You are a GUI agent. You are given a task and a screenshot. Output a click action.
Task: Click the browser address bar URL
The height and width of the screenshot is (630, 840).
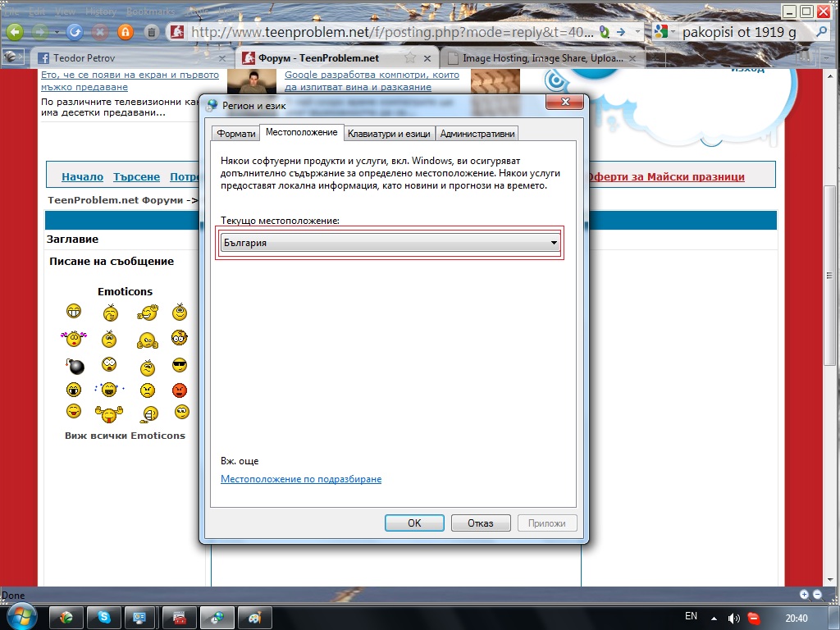click(392, 32)
